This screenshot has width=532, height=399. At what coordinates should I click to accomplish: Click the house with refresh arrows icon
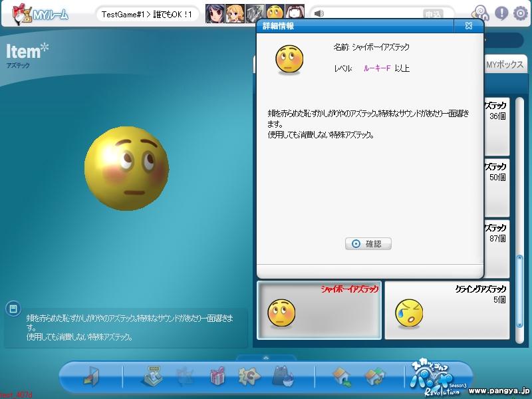pyautogui.click(x=375, y=377)
